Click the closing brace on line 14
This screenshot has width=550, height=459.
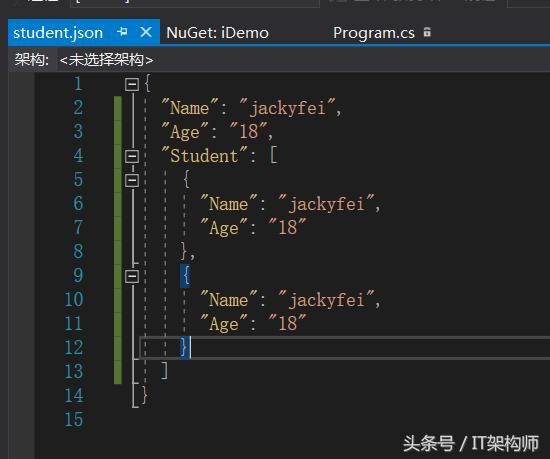[144, 395]
